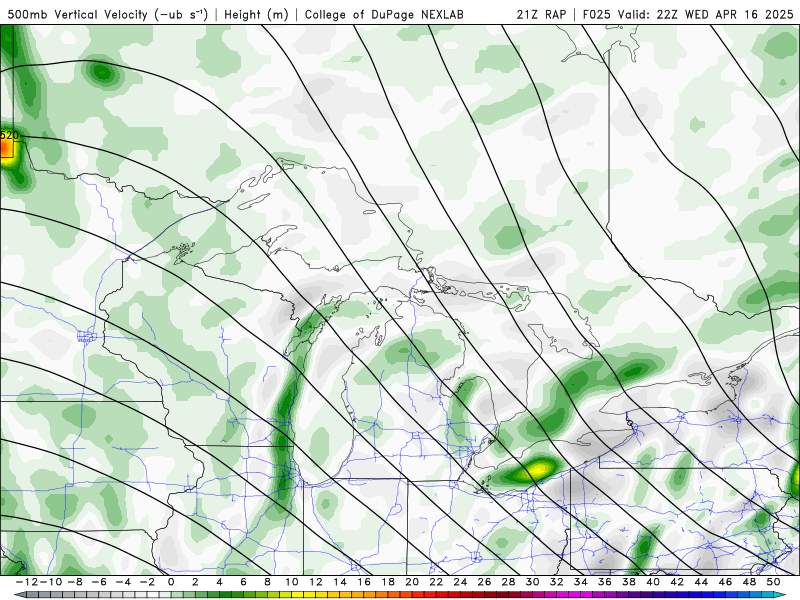The width and height of the screenshot is (800, 600).
Task: Click the "21Z RAP" model run text
Action: (x=541, y=14)
